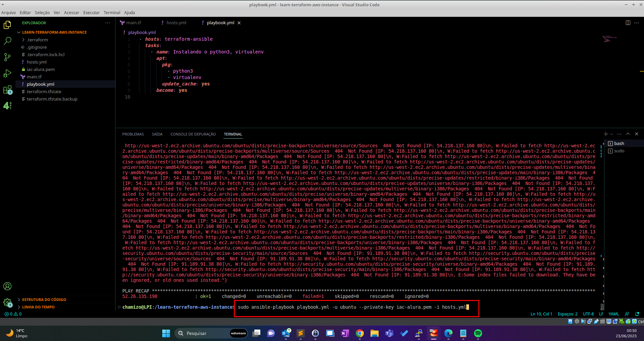Split the editor to the right
Screen dimensions: 644x341
pyautogui.click(x=628, y=23)
